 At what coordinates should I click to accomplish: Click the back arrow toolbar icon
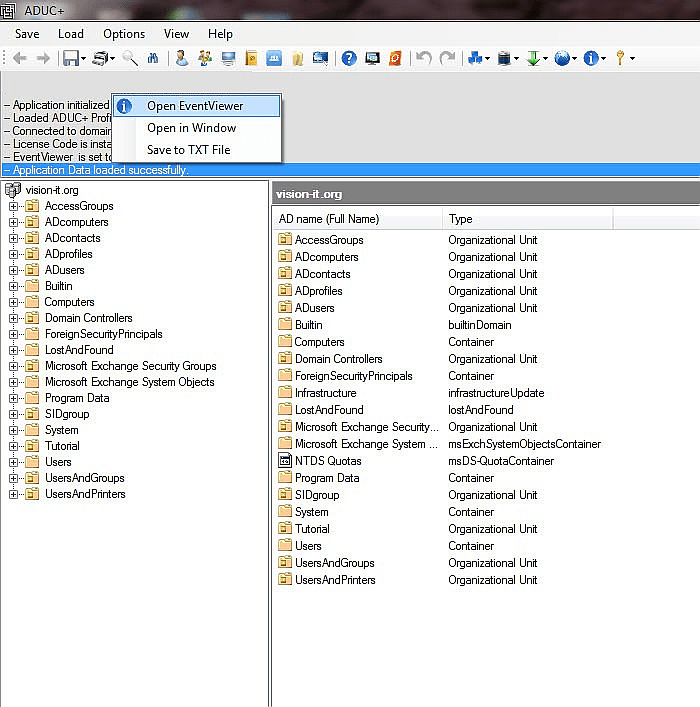point(19,58)
